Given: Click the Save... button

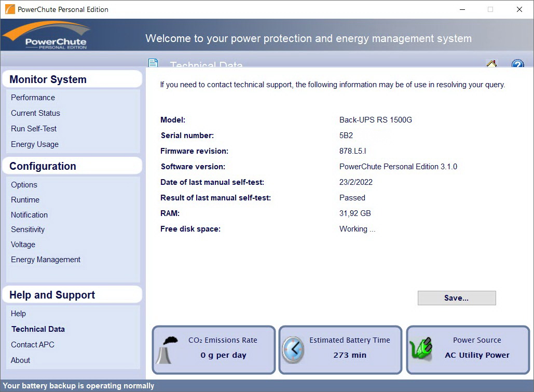Looking at the screenshot, I should click(x=457, y=298).
